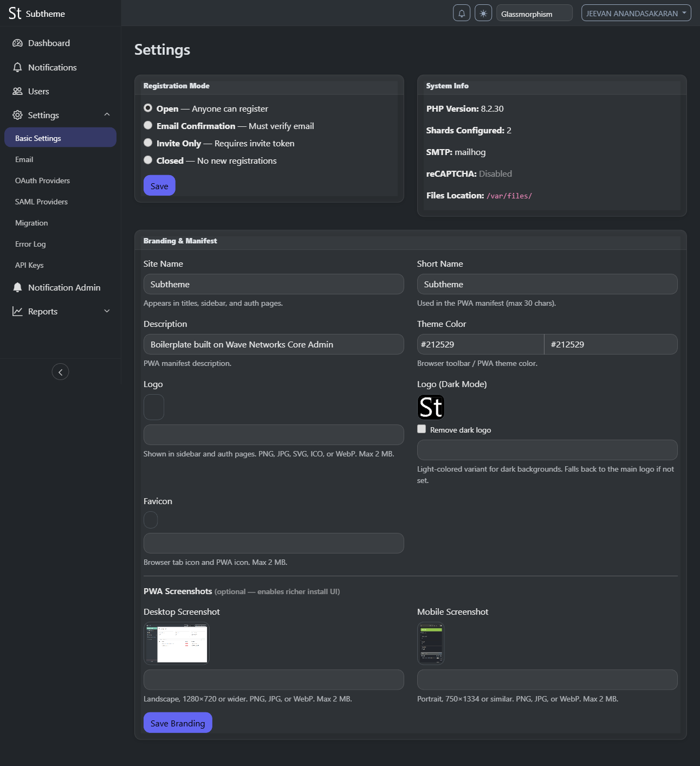Click the empty Favicon preview box
Image resolution: width=700 pixels, height=766 pixels.
point(151,520)
